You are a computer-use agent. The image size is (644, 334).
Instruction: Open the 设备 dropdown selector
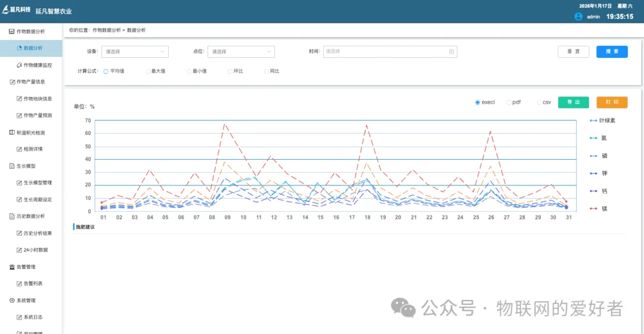coord(135,52)
